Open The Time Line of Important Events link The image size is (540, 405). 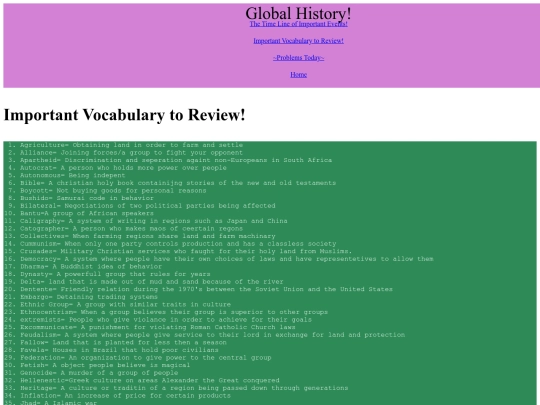298,24
